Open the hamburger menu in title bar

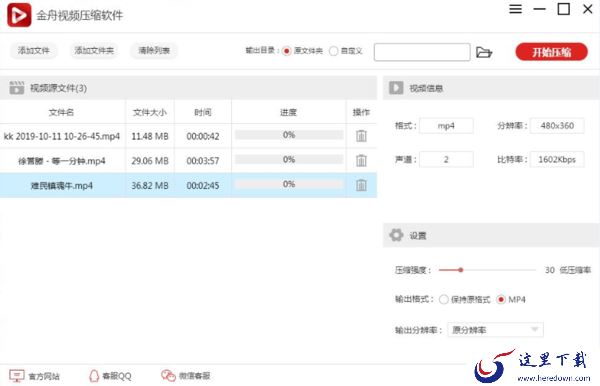(515, 9)
